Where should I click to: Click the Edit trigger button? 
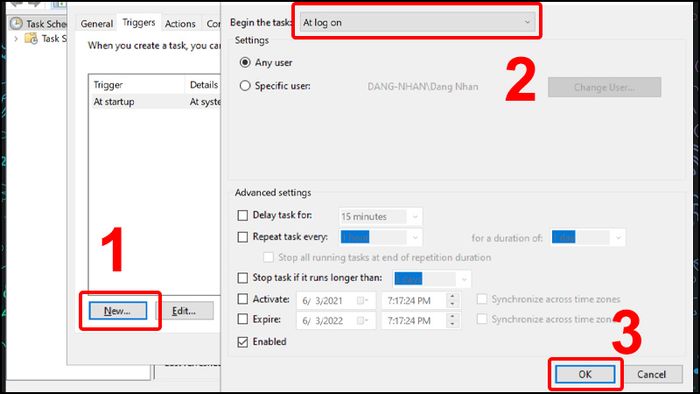tap(184, 311)
